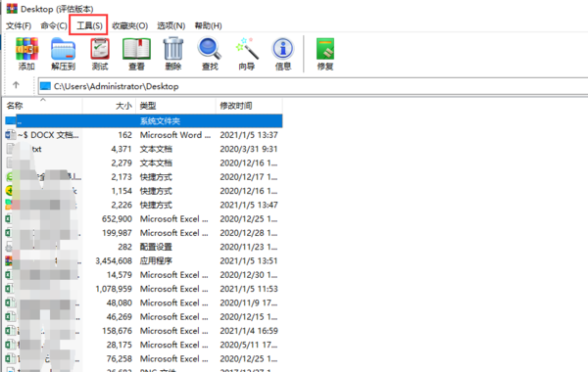Click the Excel icon in the 1,078,959 row
The width and height of the screenshot is (588, 372).
[x=10, y=289]
